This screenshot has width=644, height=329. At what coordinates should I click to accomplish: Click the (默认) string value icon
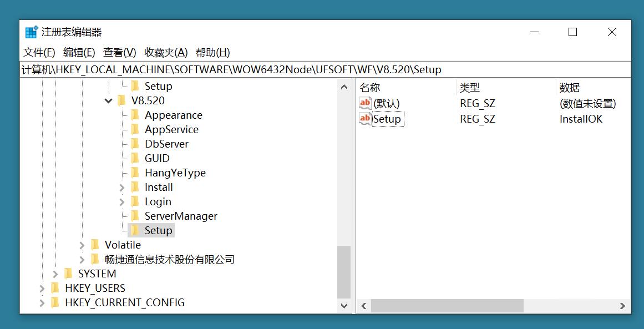pos(365,103)
